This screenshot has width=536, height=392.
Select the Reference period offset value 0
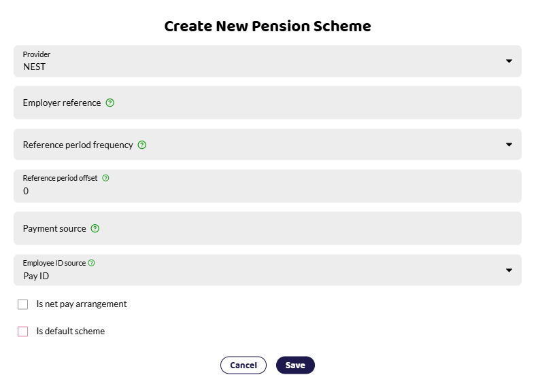(26, 191)
